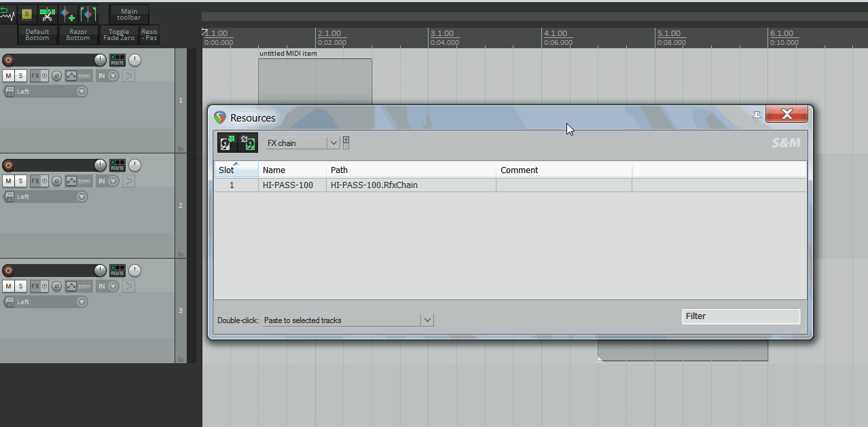The height and width of the screenshot is (427, 868).
Task: Click the volume knob on track 3
Action: tap(100, 270)
